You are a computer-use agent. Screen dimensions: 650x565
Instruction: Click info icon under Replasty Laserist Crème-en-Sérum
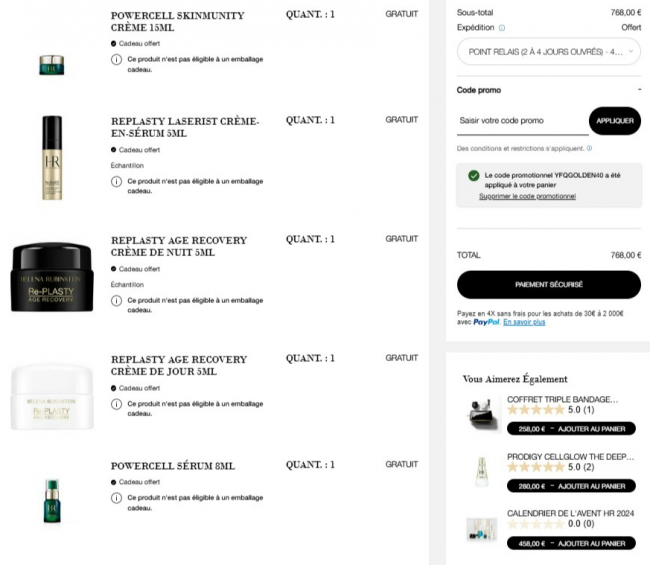[116, 182]
